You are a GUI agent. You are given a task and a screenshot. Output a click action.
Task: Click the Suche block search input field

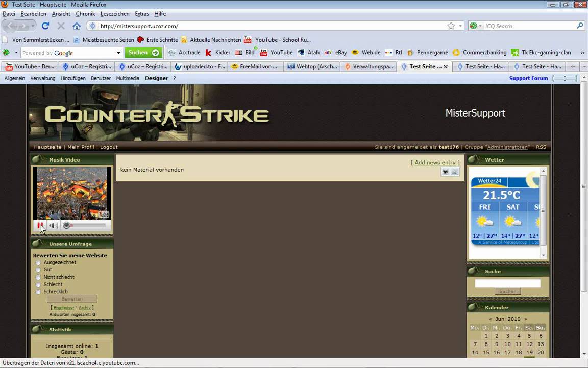pos(507,283)
